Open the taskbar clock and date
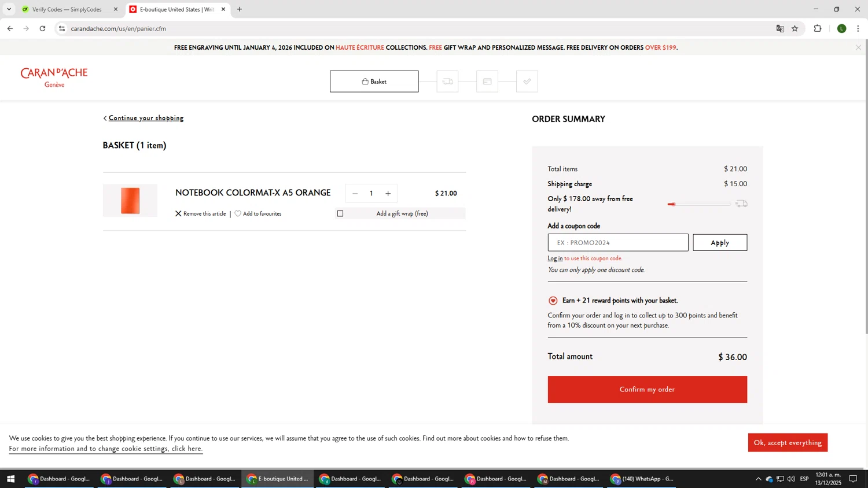 (828, 479)
